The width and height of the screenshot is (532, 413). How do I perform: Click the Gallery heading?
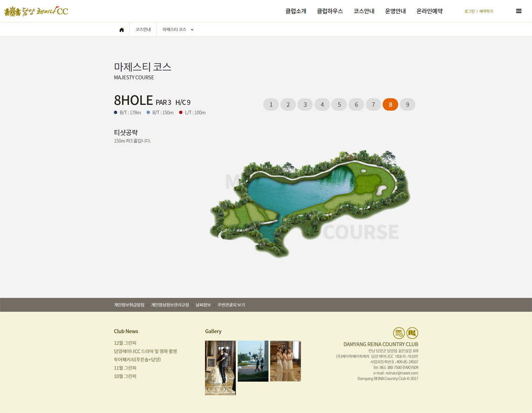[x=213, y=331]
